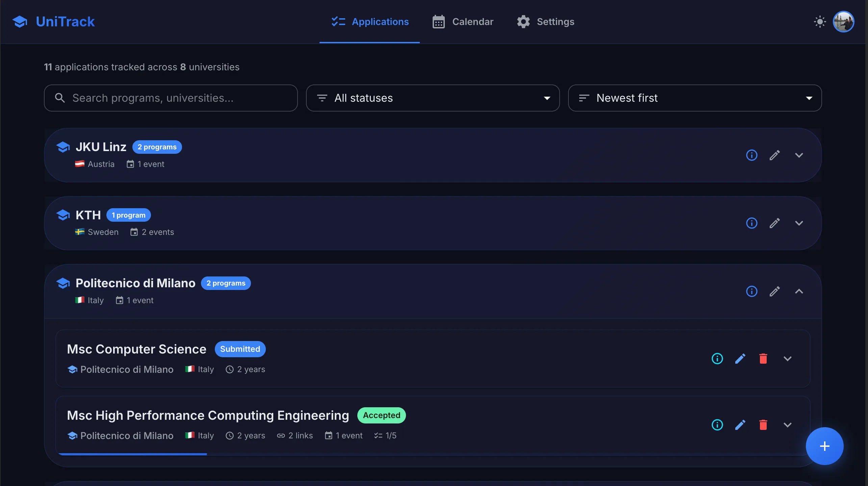
Task: Click the Calendar icon in navigation
Action: pyautogui.click(x=438, y=22)
